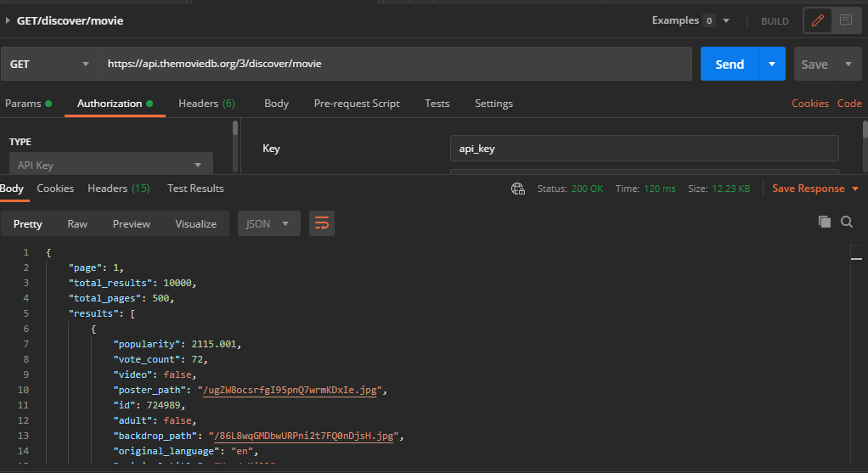The image size is (868, 473).
Task: Click the Time 120 ms text
Action: coord(645,189)
